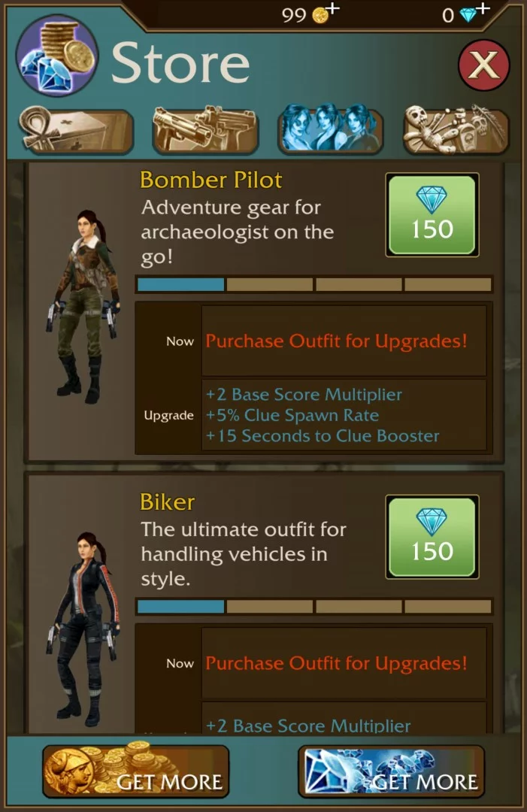Screen dimensions: 527x812
Task: Tap Bomber Pilot 'Purchase Outfit for Upgrades!' text
Action: coord(337,341)
